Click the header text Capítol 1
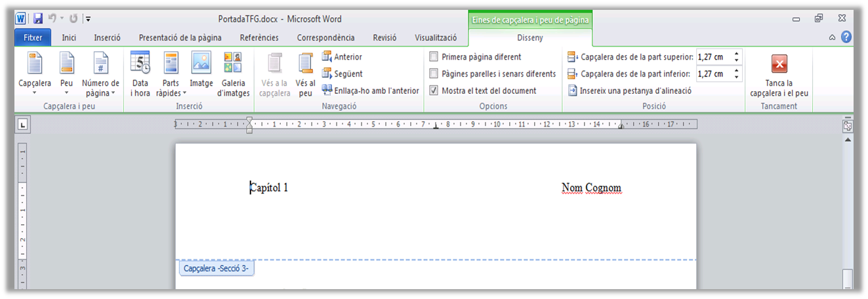The image size is (868, 299). [x=269, y=188]
